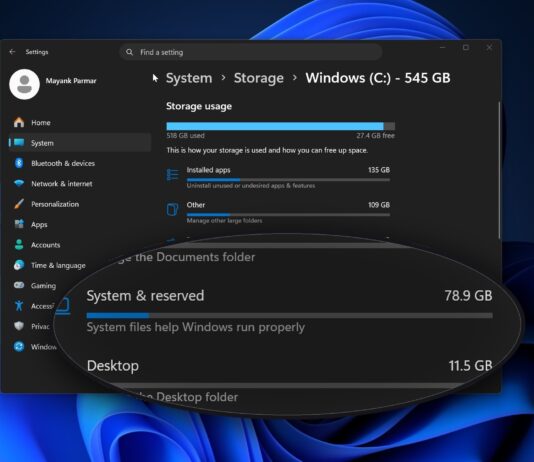Click the Personalization paintbrush icon

(19, 204)
